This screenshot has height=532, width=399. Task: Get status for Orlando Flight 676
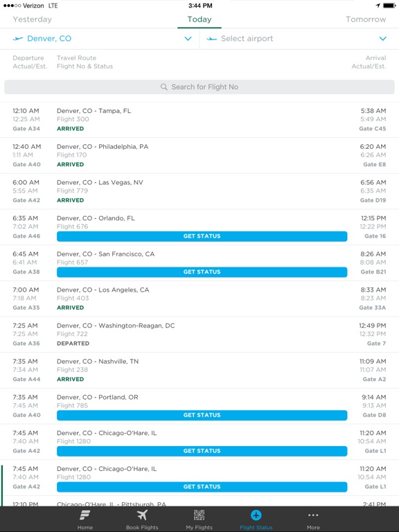[x=202, y=236]
